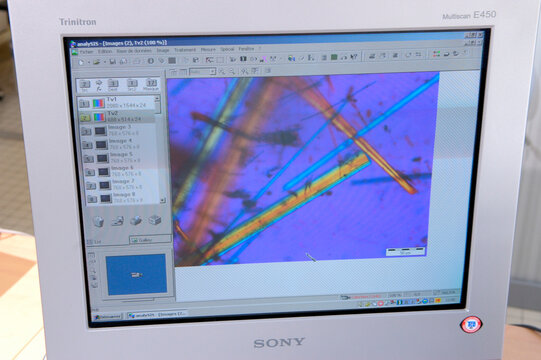Screen dimensions: 541x360
Task: Click the round info icon in toolbar
Action: tap(151, 61)
